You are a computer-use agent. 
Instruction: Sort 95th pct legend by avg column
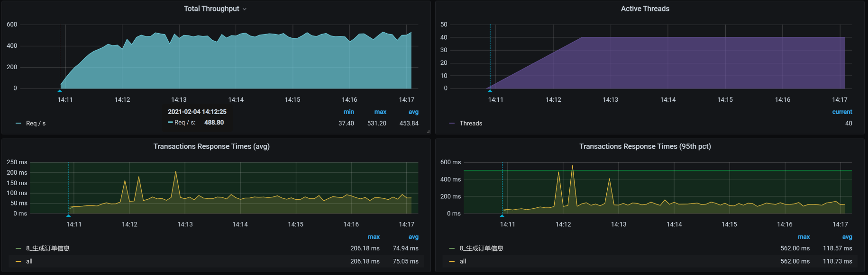847,237
